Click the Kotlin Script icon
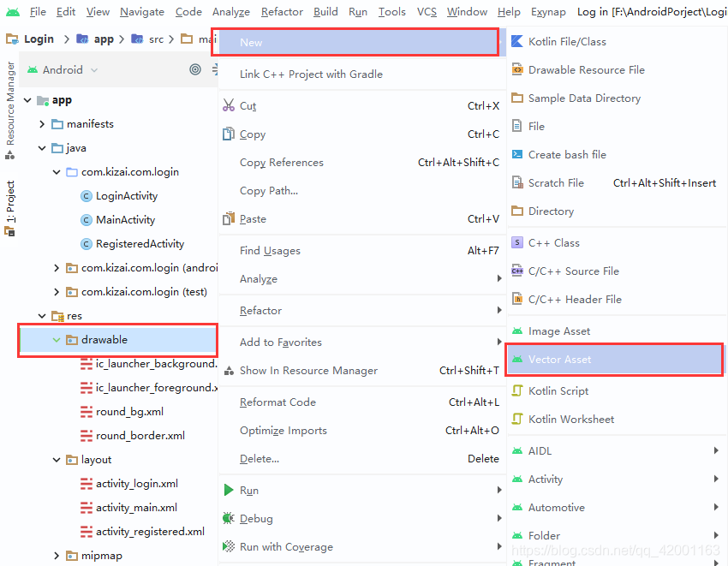Screen dimensions: 728x566 tap(517, 390)
